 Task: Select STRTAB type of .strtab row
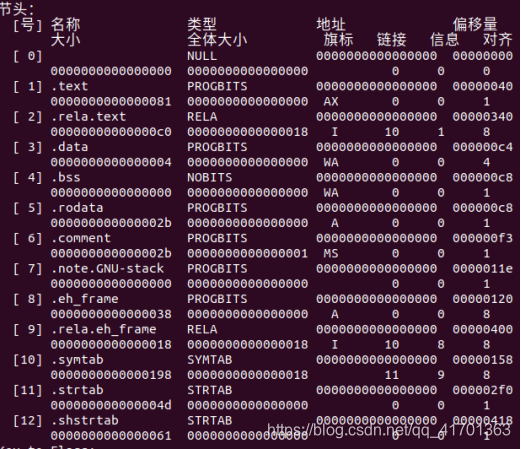[x=210, y=390]
